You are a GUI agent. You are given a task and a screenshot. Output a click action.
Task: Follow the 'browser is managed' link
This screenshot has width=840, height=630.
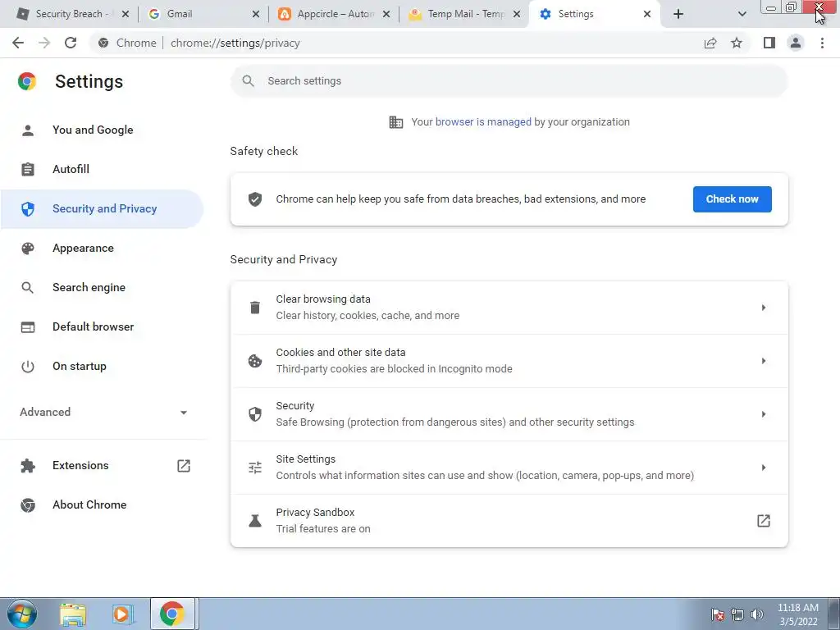(483, 122)
